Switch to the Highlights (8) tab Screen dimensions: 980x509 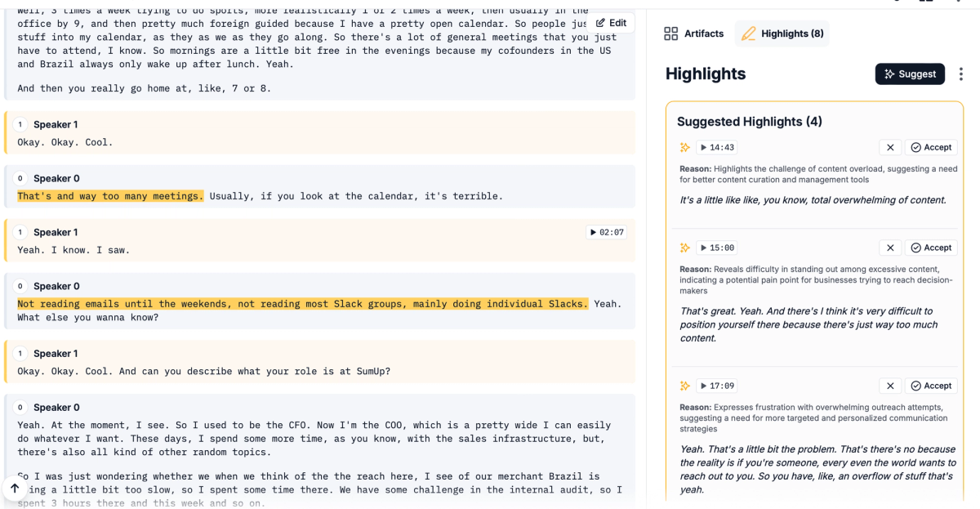[782, 33]
